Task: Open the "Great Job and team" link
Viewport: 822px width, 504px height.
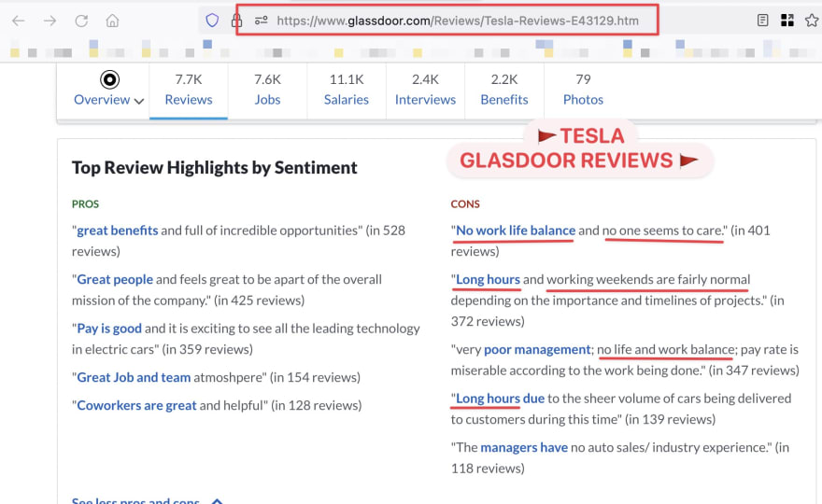Action: pos(134,377)
